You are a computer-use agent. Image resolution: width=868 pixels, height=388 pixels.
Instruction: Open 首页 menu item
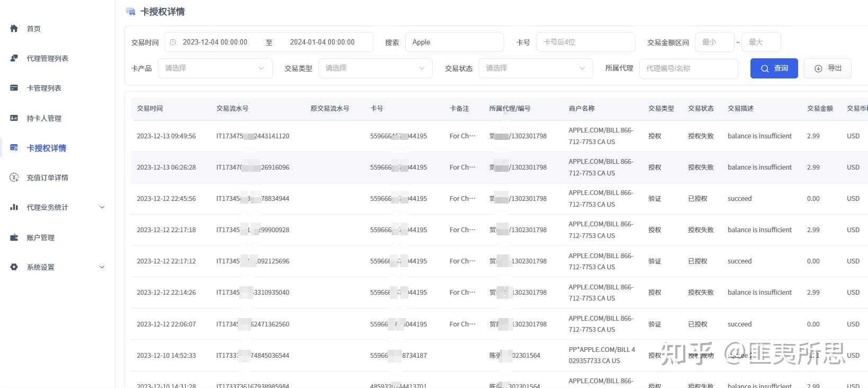click(x=34, y=29)
